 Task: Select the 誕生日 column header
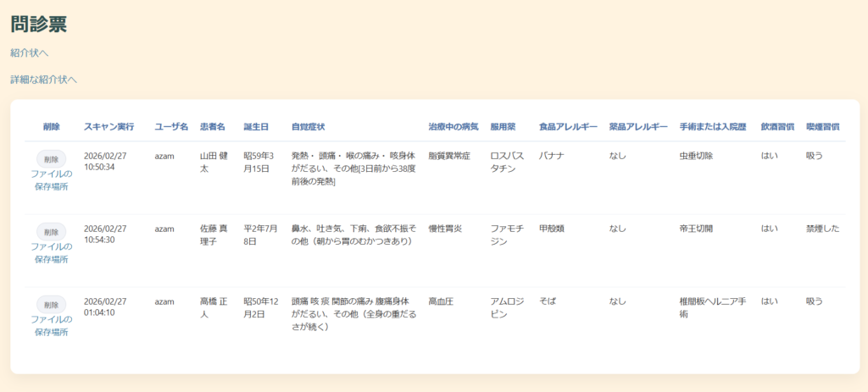coord(256,126)
